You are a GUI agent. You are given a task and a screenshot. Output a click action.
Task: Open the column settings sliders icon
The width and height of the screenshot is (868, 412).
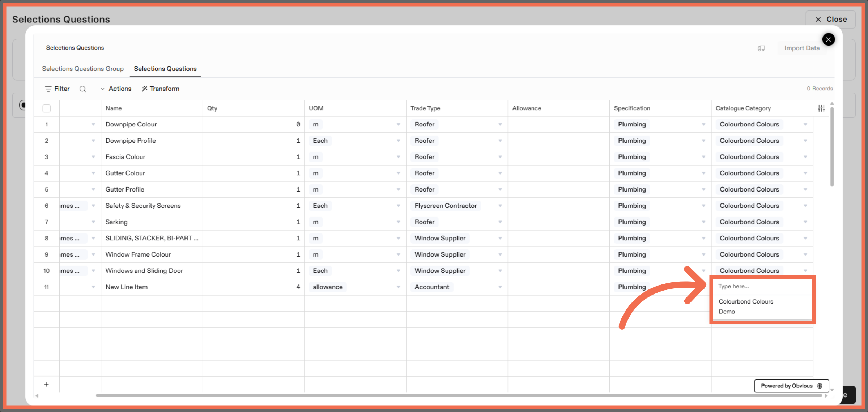821,108
